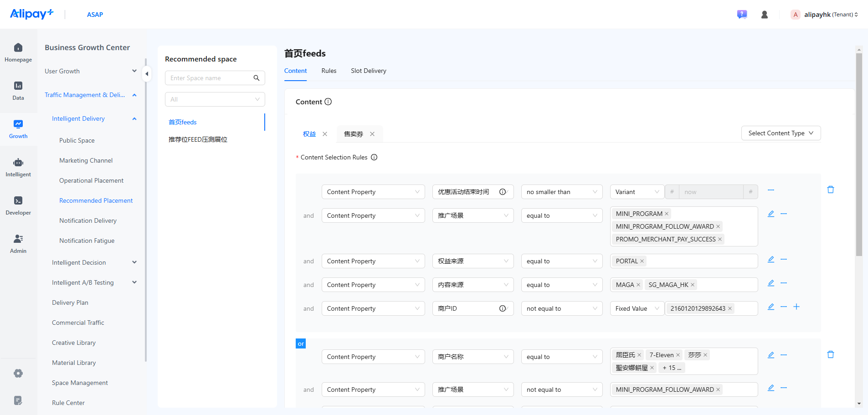The image size is (868, 415).
Task: Click the search magnifier in Space name field
Action: coord(257,78)
